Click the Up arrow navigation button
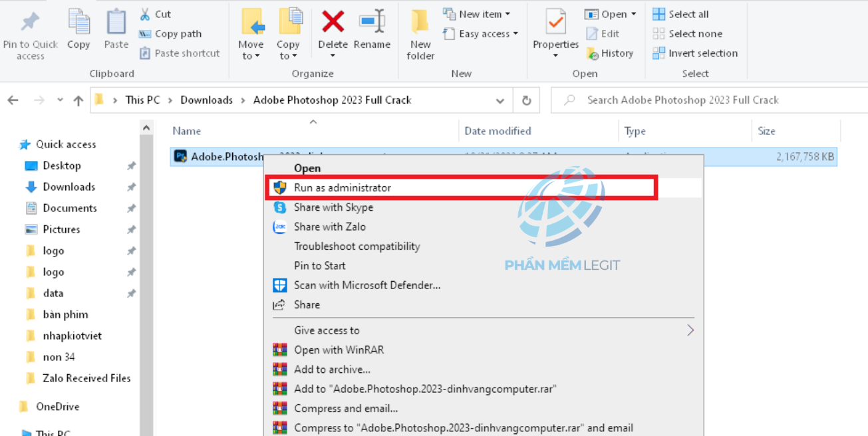868x436 pixels. point(78,100)
